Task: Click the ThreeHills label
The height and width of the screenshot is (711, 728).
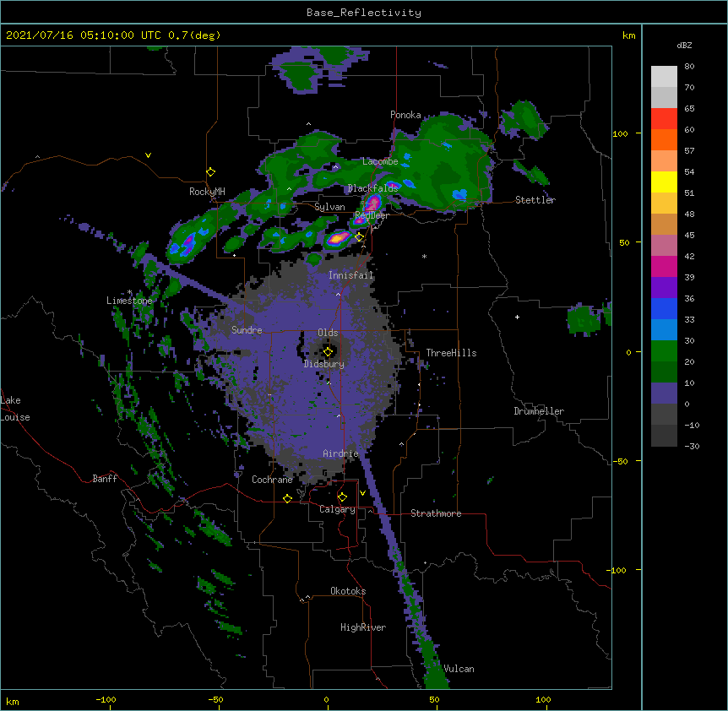Action: pyautogui.click(x=451, y=353)
